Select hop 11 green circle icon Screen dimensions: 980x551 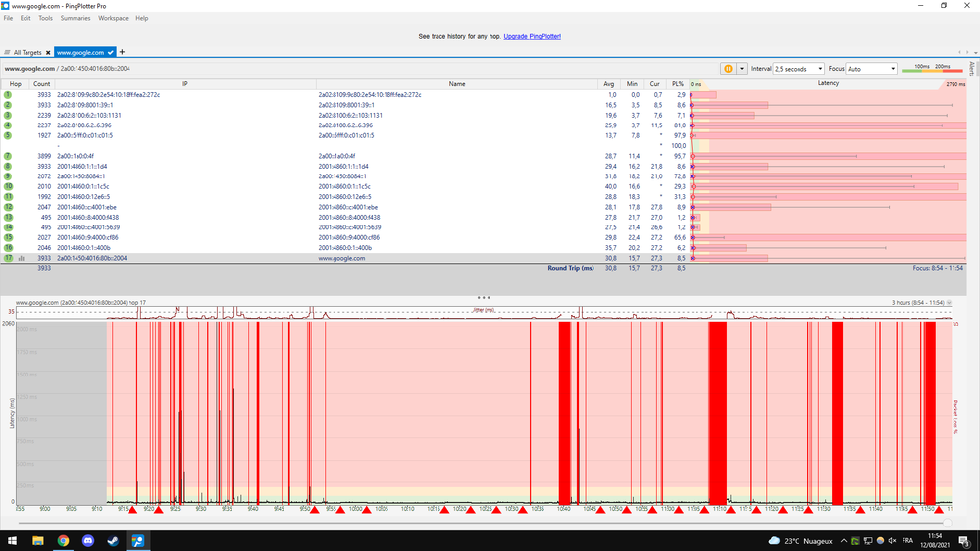click(8, 197)
